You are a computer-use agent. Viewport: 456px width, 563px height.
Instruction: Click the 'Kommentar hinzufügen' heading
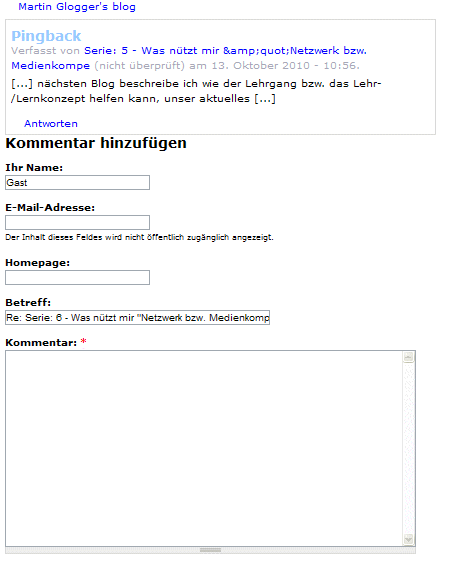point(96,143)
